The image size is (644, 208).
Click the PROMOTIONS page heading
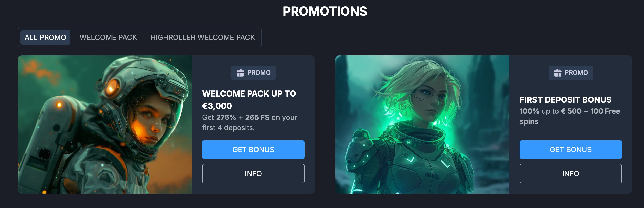[x=325, y=11]
